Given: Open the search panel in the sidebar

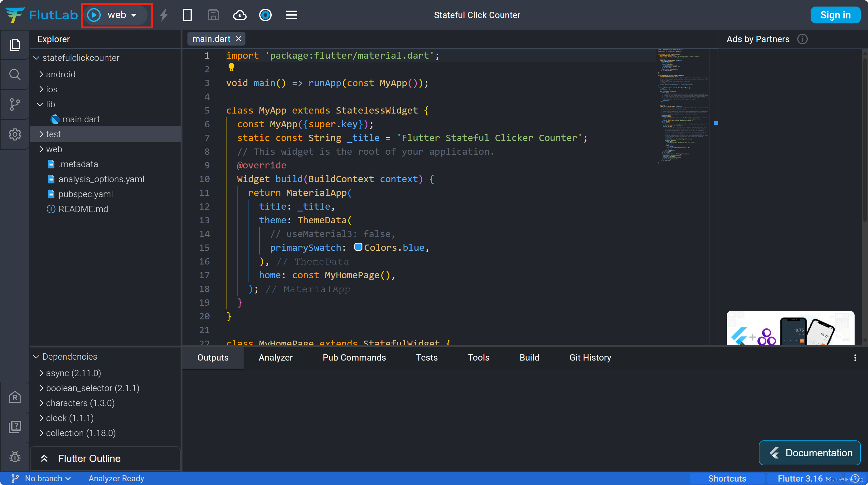Looking at the screenshot, I should point(15,75).
